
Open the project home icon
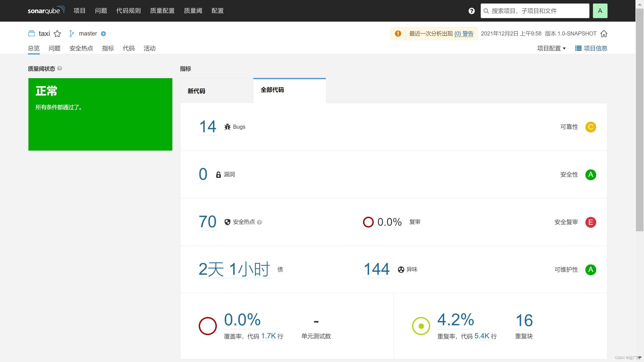point(604,34)
